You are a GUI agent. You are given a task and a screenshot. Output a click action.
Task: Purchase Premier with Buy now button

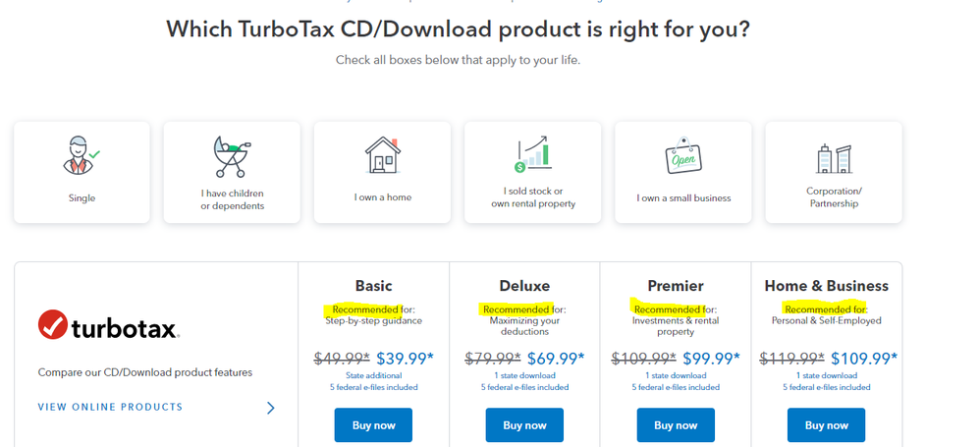coord(676,425)
